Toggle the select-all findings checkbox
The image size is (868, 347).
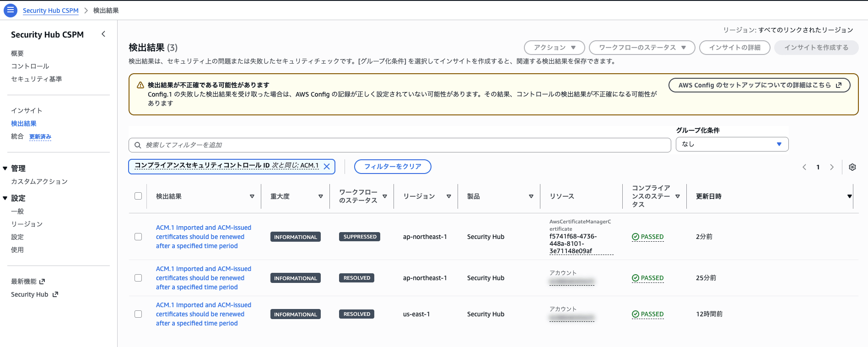pyautogui.click(x=138, y=196)
